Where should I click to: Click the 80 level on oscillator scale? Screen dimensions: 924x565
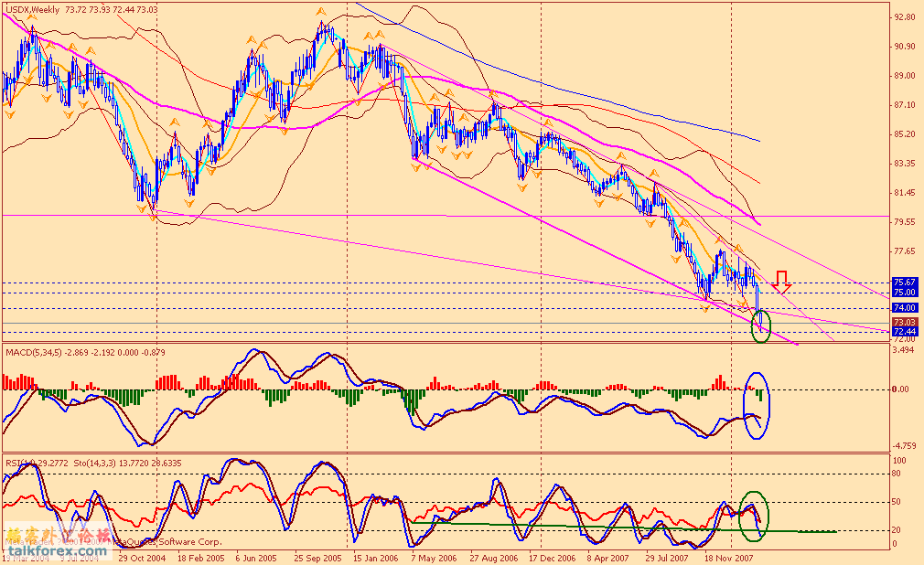coord(897,473)
